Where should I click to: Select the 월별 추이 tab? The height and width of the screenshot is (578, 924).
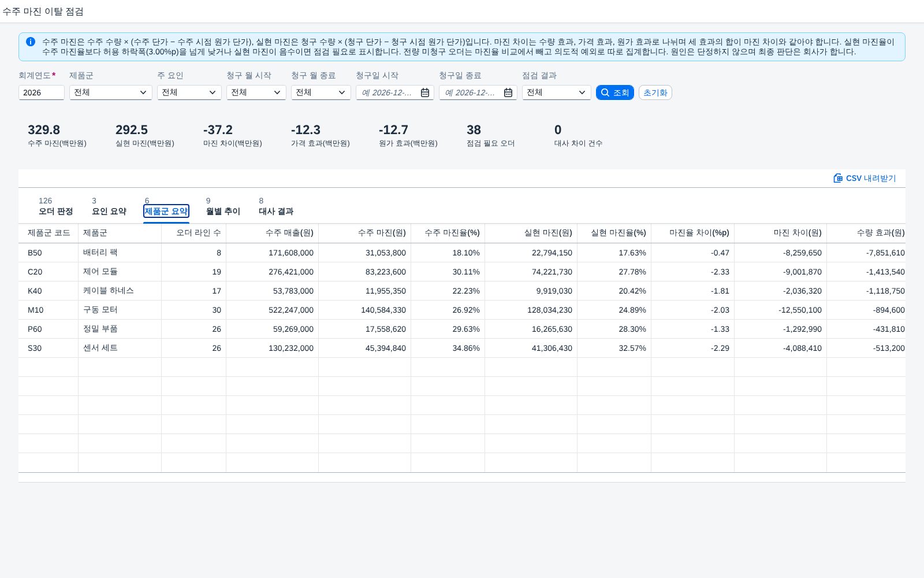click(223, 206)
